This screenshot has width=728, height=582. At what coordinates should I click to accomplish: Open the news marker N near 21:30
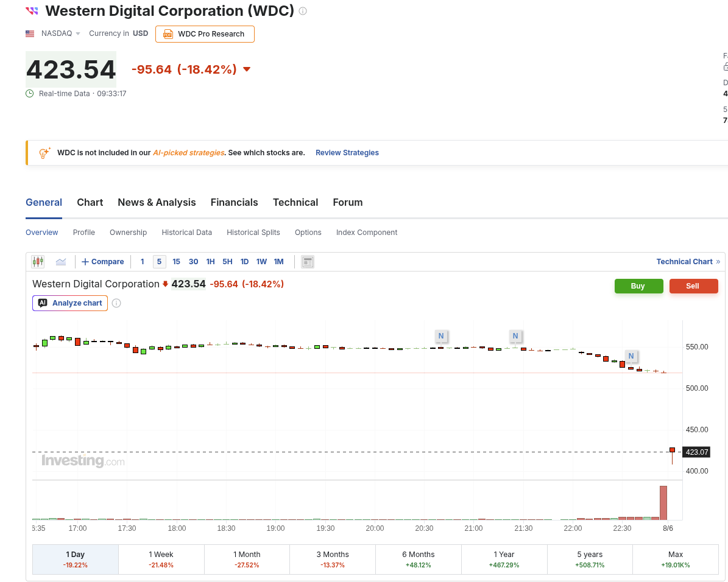(515, 336)
